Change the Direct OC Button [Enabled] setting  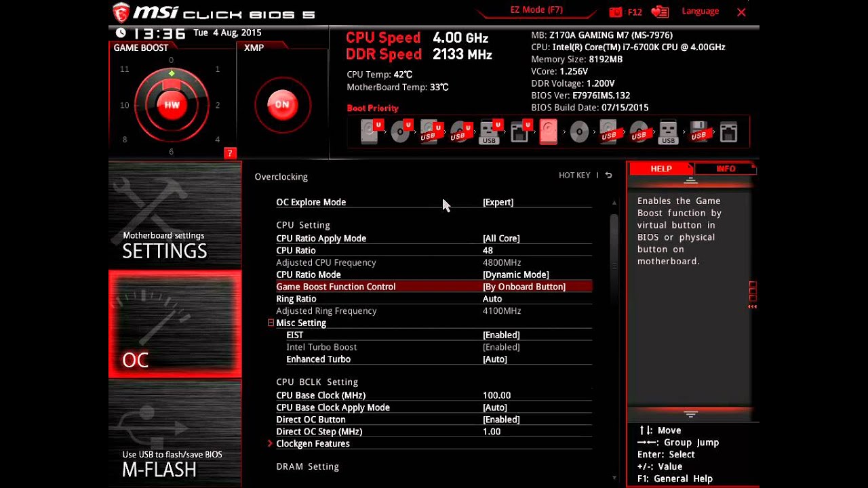433,420
